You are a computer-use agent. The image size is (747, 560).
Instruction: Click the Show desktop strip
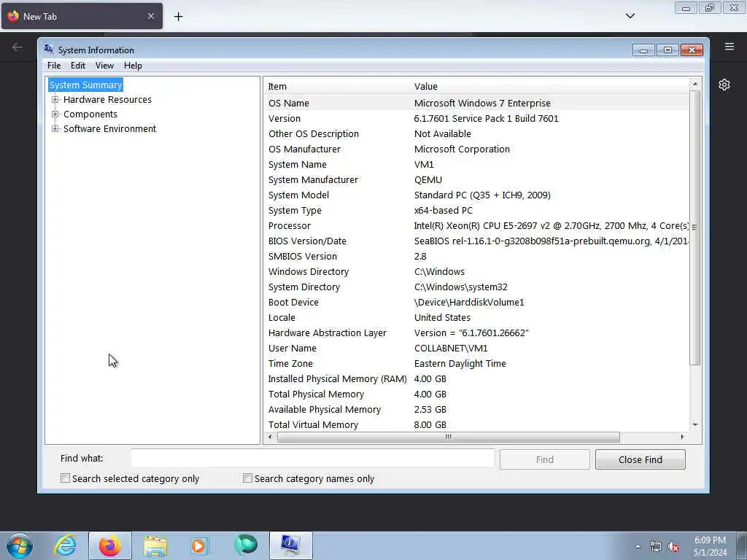[x=742, y=545]
